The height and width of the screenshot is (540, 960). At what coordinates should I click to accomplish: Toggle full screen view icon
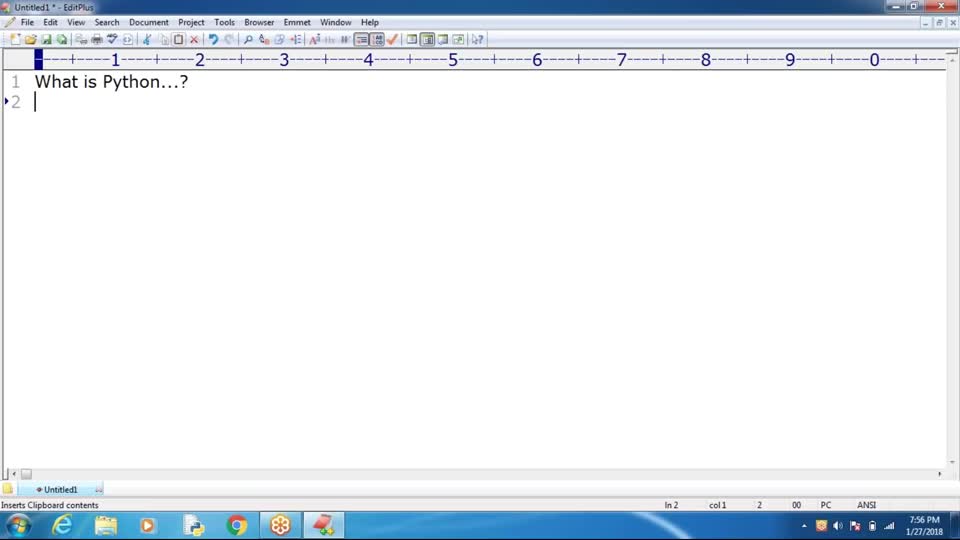click(458, 40)
